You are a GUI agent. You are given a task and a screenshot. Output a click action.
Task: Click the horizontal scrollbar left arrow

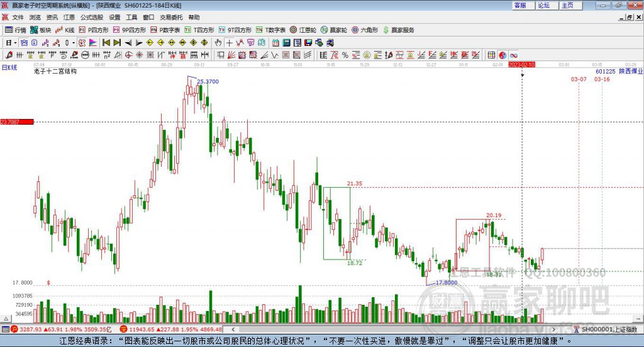[x=233, y=329]
